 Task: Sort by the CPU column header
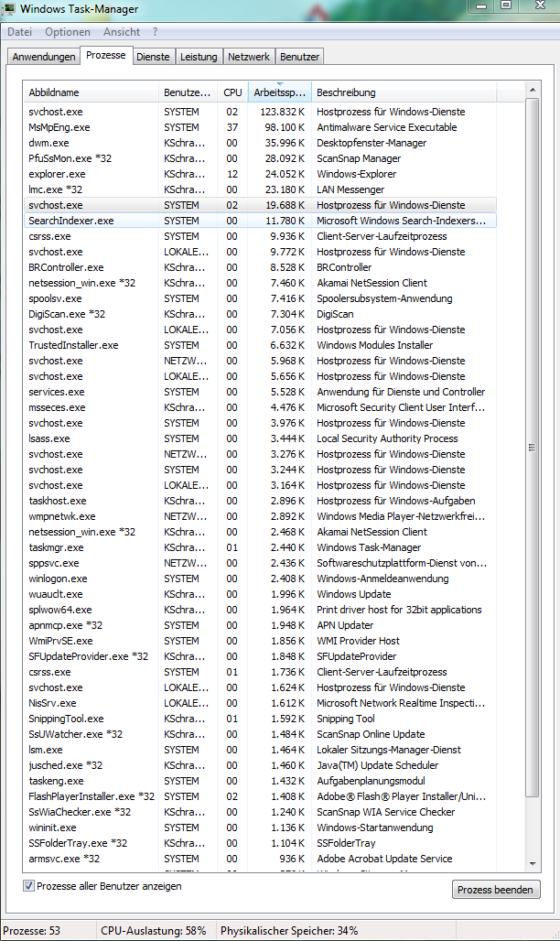[x=232, y=92]
